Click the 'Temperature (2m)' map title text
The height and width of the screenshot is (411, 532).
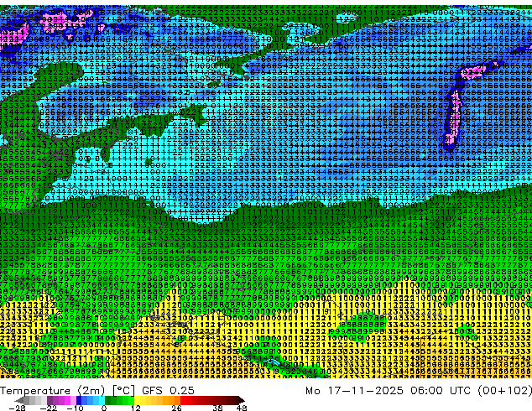tap(53, 391)
